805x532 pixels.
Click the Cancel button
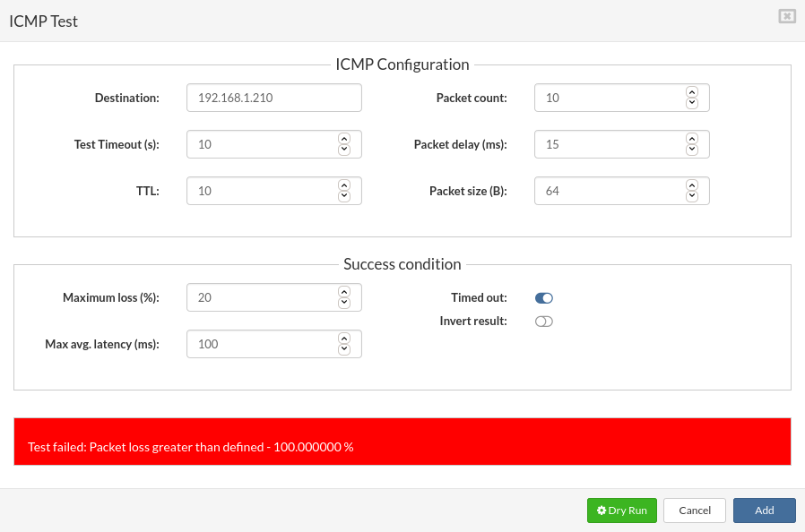point(694,511)
